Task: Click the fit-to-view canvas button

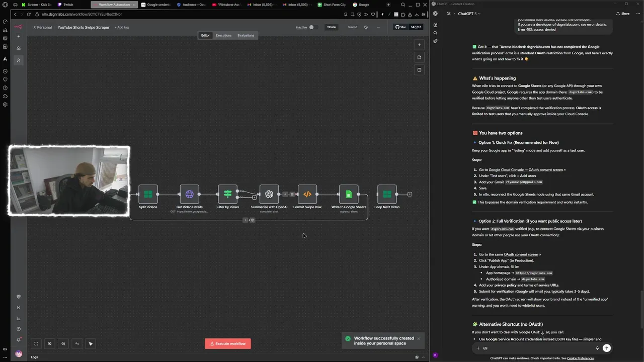Action: pos(36,344)
